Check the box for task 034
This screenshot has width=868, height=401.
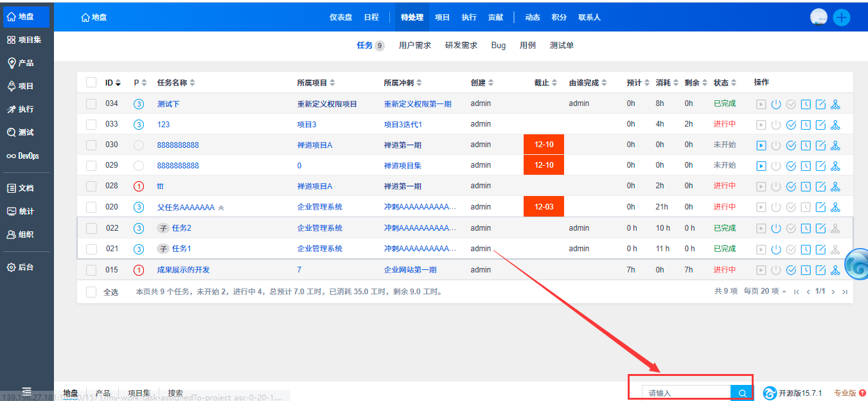[x=91, y=104]
